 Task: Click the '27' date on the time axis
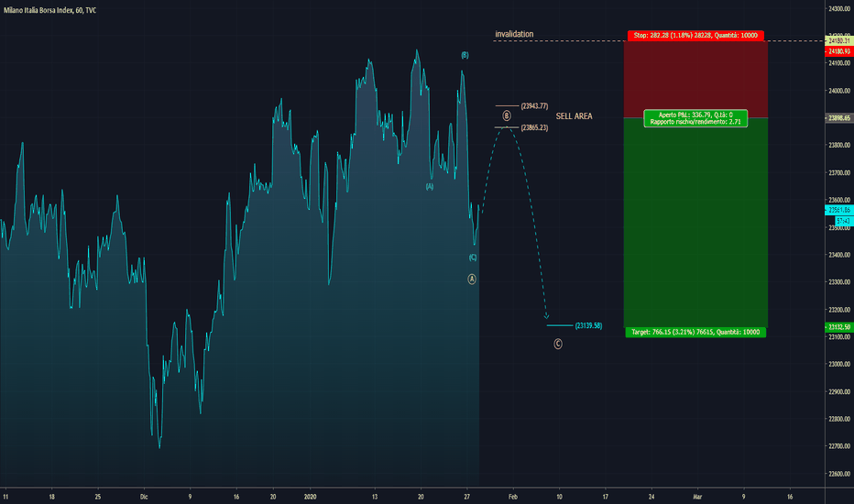[x=466, y=497]
